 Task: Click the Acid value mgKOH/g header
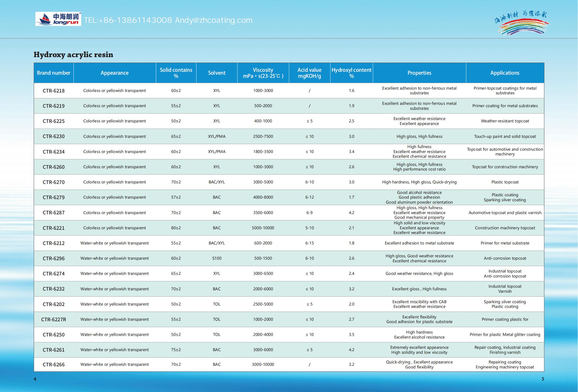tap(309, 73)
